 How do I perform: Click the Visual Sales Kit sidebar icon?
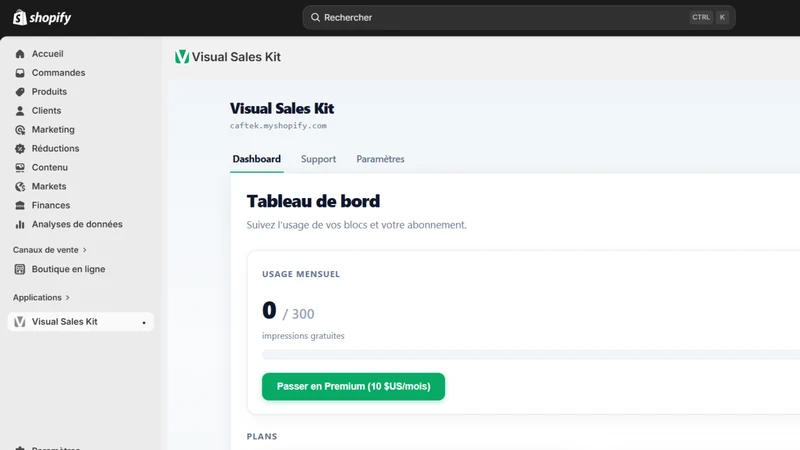(x=20, y=322)
